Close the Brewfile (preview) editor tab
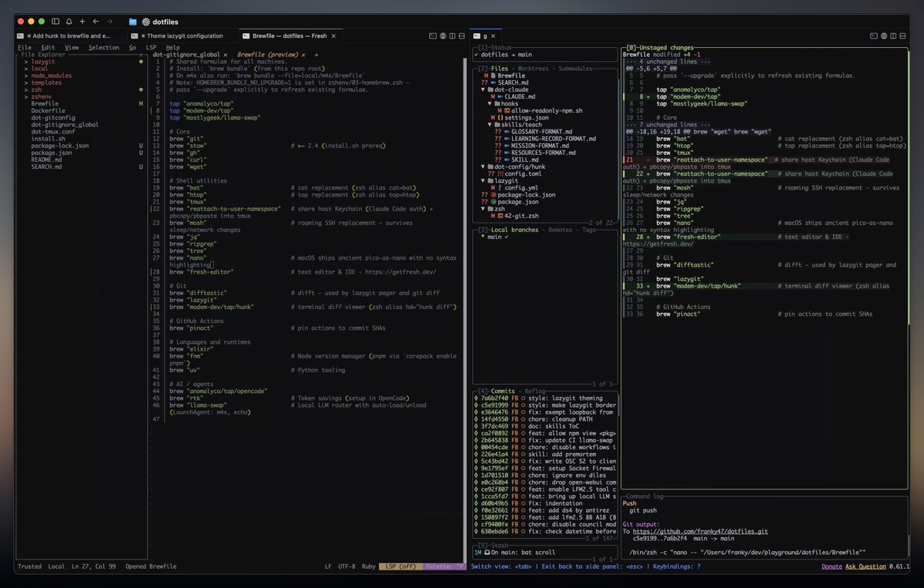Screen dimensions: 924x588 303,55
